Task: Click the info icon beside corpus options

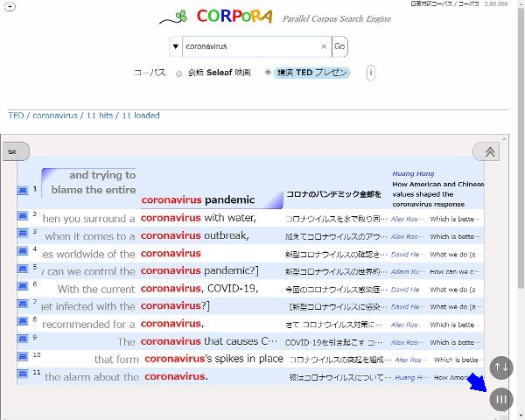Action: pyautogui.click(x=370, y=73)
